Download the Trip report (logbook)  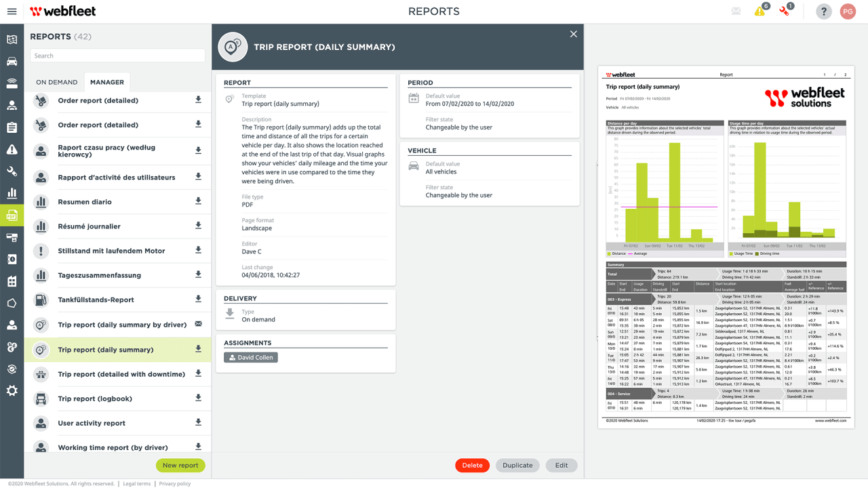[199, 398]
